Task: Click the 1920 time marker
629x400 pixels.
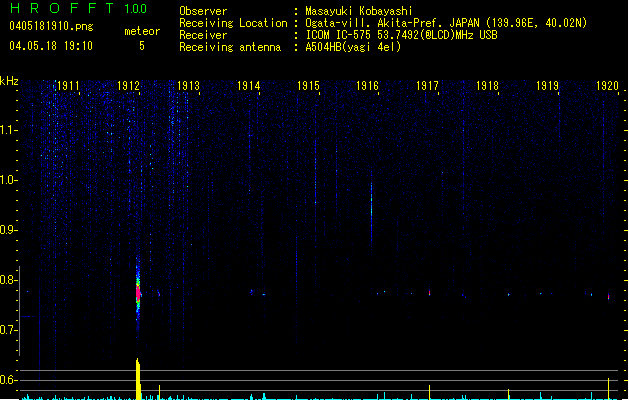Action: (607, 86)
